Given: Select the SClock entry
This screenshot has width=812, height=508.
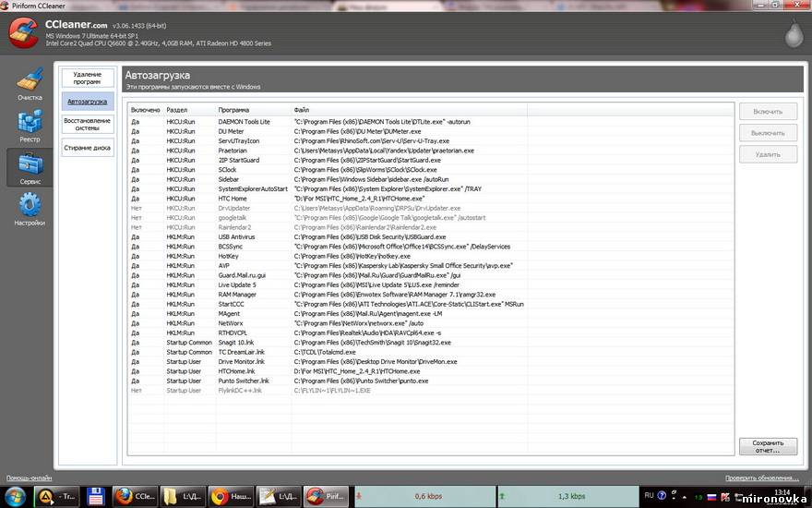Looking at the screenshot, I should click(x=430, y=170).
